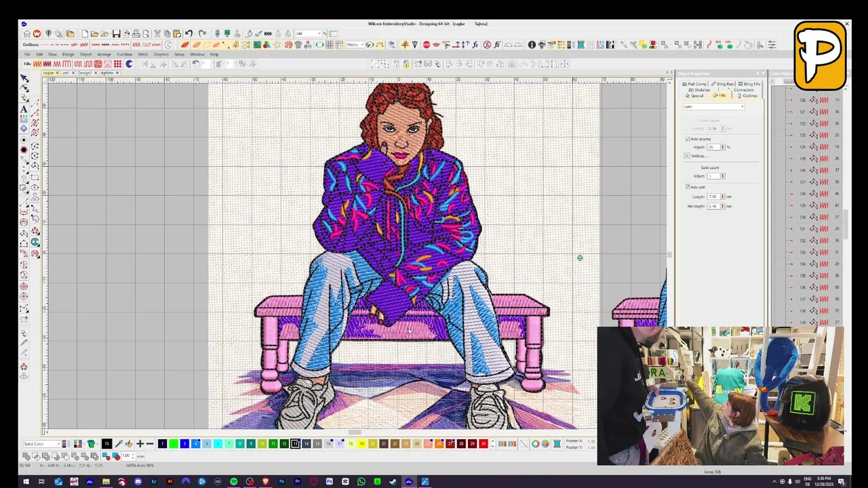Click the blue crescent fill icon
This screenshot has height=488, width=868.
129,64
